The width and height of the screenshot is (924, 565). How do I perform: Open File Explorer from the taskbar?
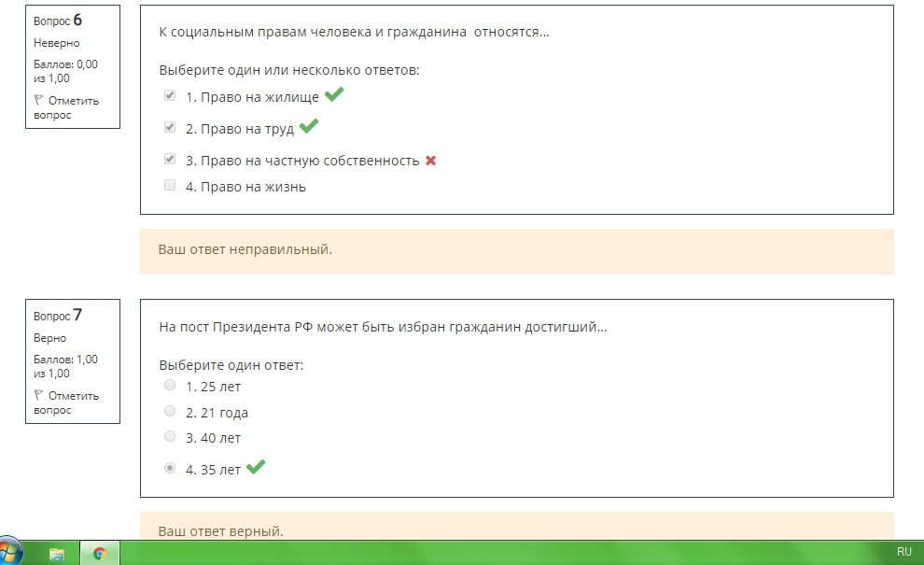tap(57, 553)
